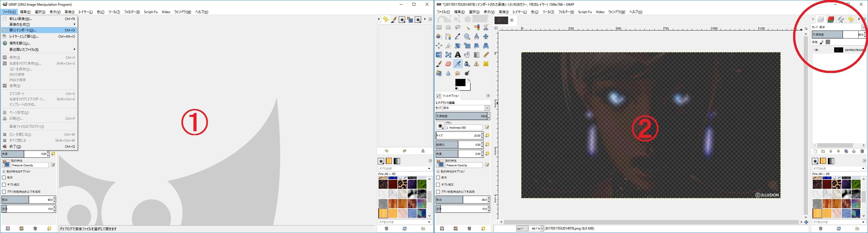Reset brush サイズ to default
Image resolution: width=868 pixels, height=233 pixels.
tap(487, 135)
